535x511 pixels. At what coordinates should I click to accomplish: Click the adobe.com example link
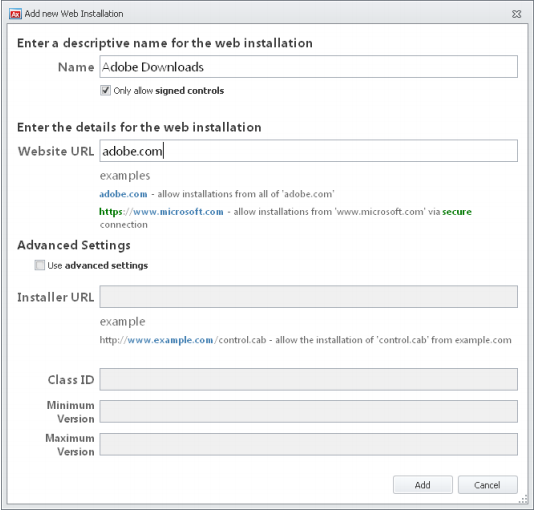click(123, 194)
